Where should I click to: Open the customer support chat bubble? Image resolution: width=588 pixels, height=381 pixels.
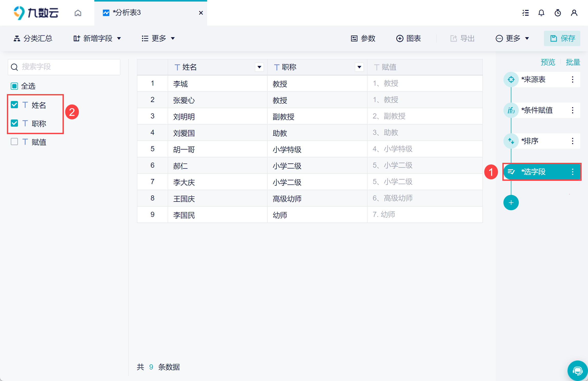[x=577, y=370]
